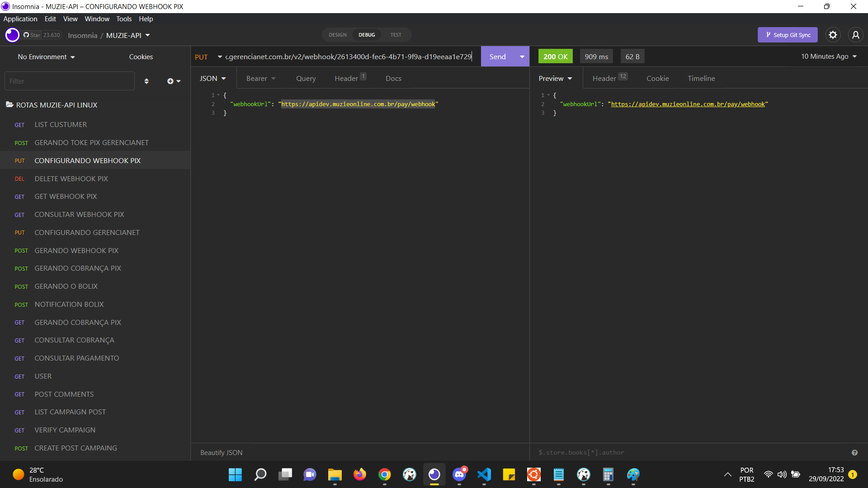
Task: Open Sticky Notes from taskbar
Action: [x=509, y=474]
